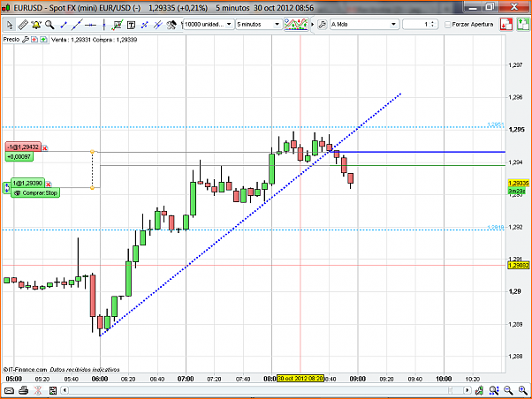The width and height of the screenshot is (532, 399).
Task: Click the zoom in magnifier icon
Action: (523, 390)
